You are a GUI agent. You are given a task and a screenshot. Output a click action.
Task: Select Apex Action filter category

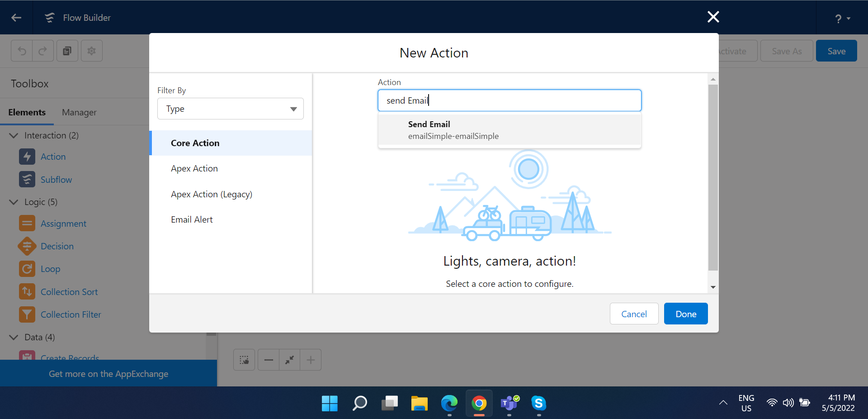pyautogui.click(x=194, y=168)
